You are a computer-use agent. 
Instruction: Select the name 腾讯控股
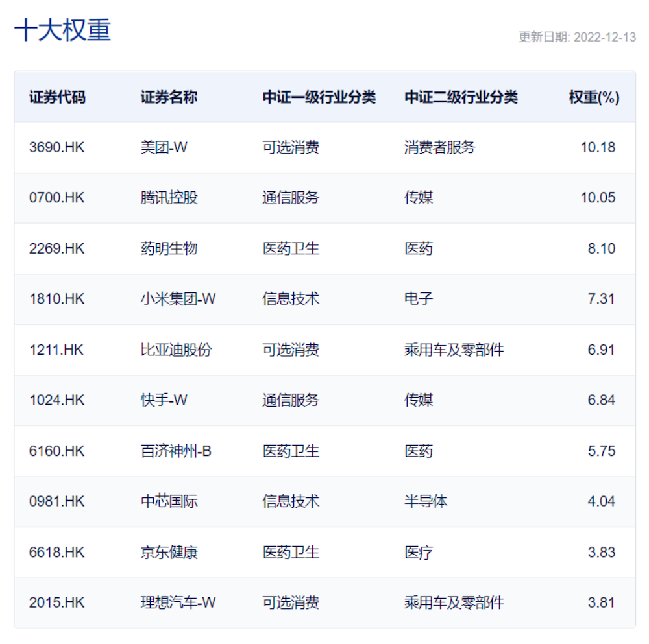pos(169,197)
